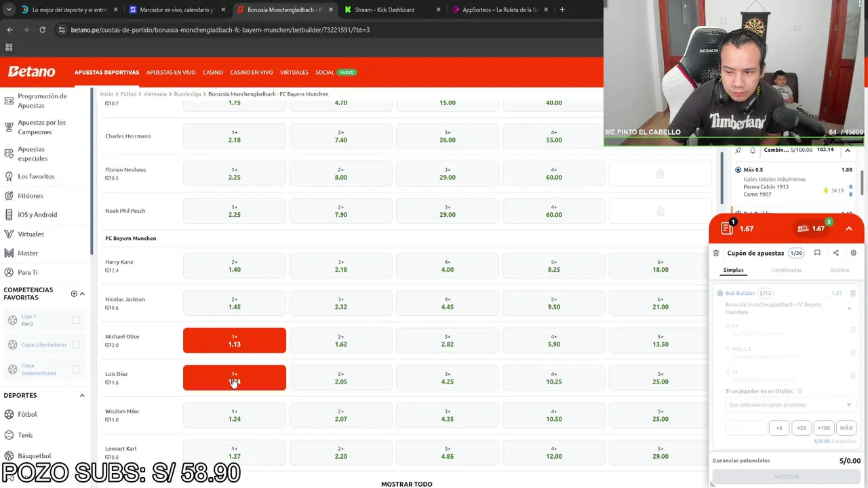Screen dimensions: 868x488
Task: Collapse the Combinada live bet panel chevron
Action: (848, 150)
